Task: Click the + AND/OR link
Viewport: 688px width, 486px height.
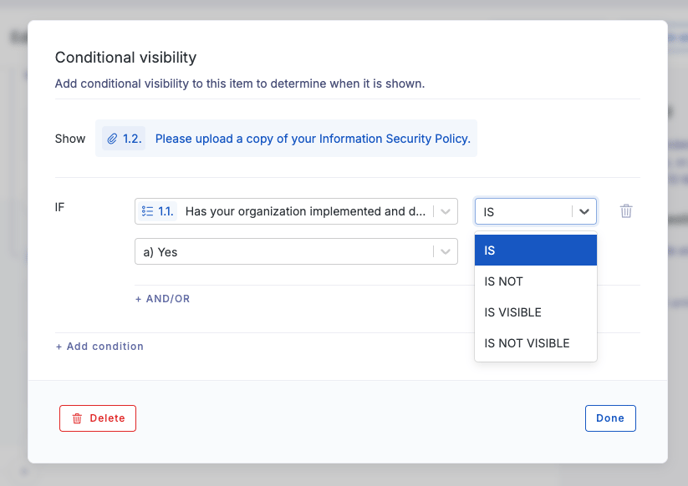Action: [163, 299]
